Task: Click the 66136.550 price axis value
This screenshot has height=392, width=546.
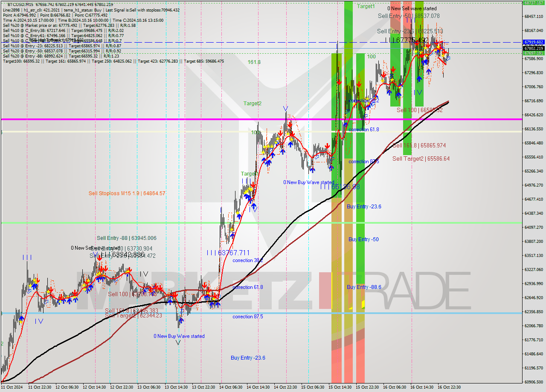Action: tap(534, 129)
